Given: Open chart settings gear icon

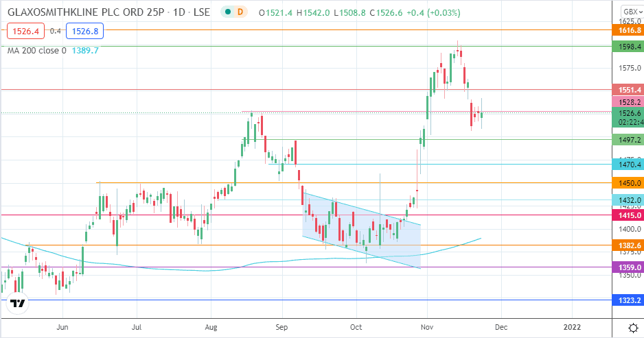Looking at the screenshot, I should (x=633, y=328).
